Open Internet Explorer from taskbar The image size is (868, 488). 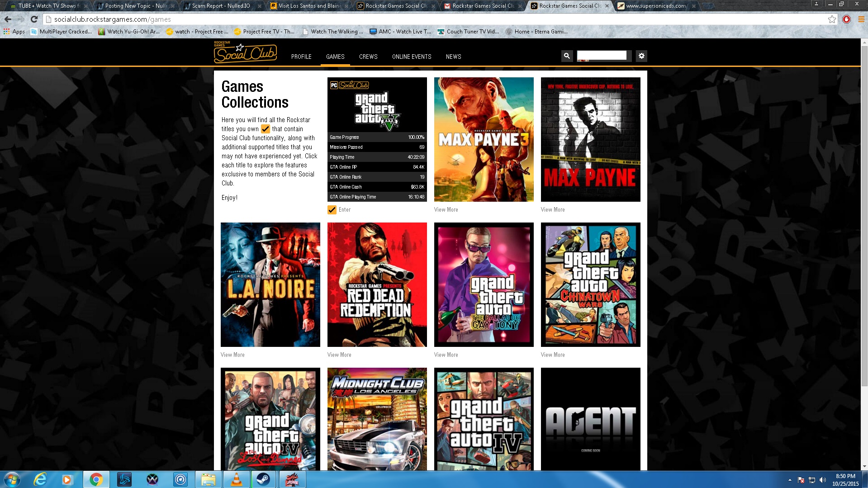pos(40,479)
